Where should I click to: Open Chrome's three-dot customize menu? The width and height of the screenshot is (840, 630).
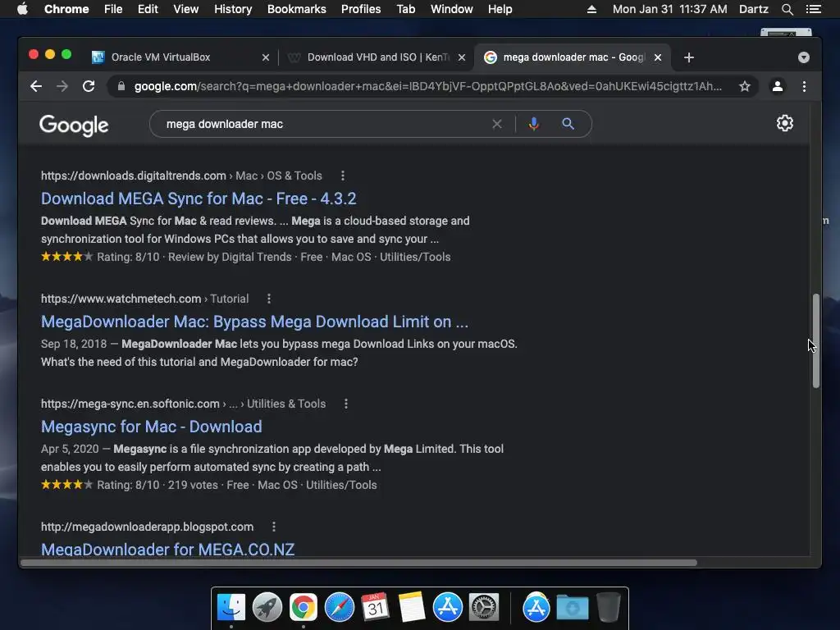[x=804, y=86]
